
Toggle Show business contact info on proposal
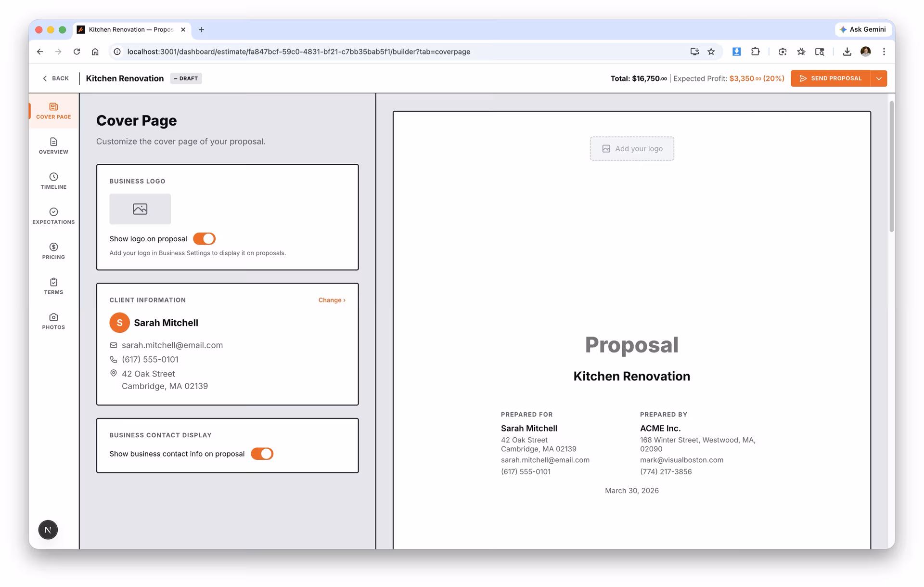coord(262,454)
